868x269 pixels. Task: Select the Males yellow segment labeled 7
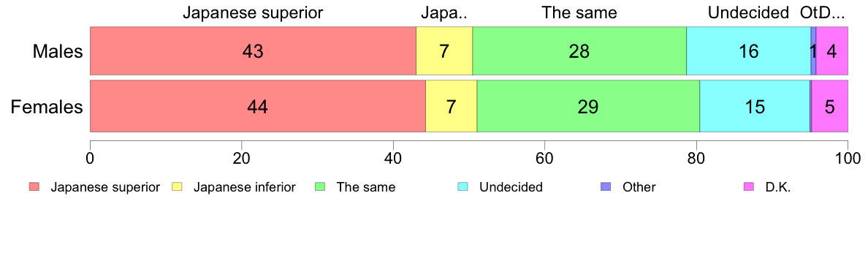(x=444, y=50)
